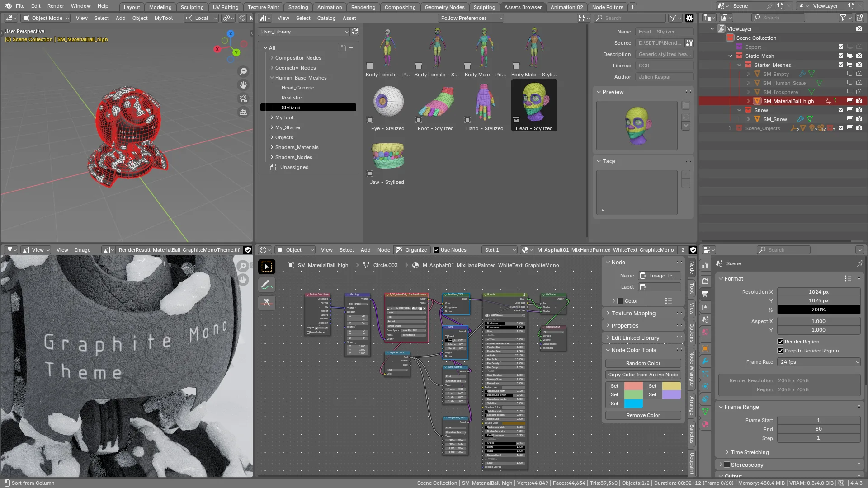
Task: Click the Set button next to the red swatch
Action: click(x=614, y=386)
